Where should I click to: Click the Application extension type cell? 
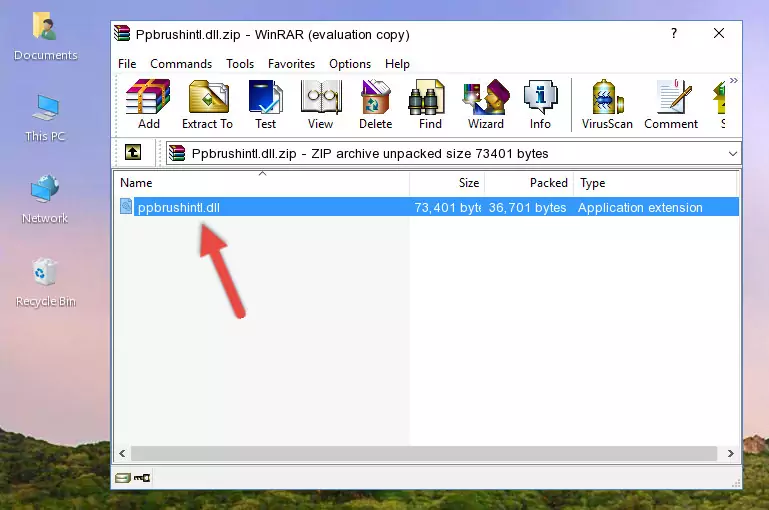click(x=640, y=207)
